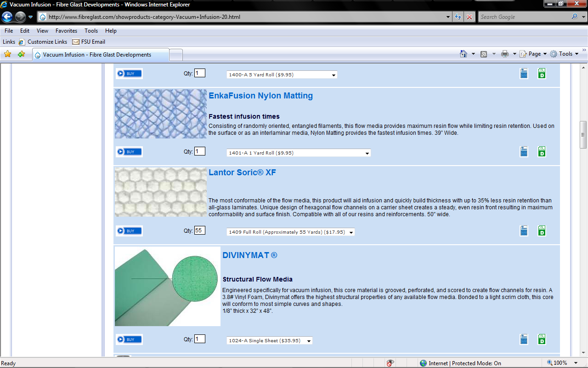
Task: Open the 1401-A 1 Yard Roll dropdown
Action: (299, 153)
